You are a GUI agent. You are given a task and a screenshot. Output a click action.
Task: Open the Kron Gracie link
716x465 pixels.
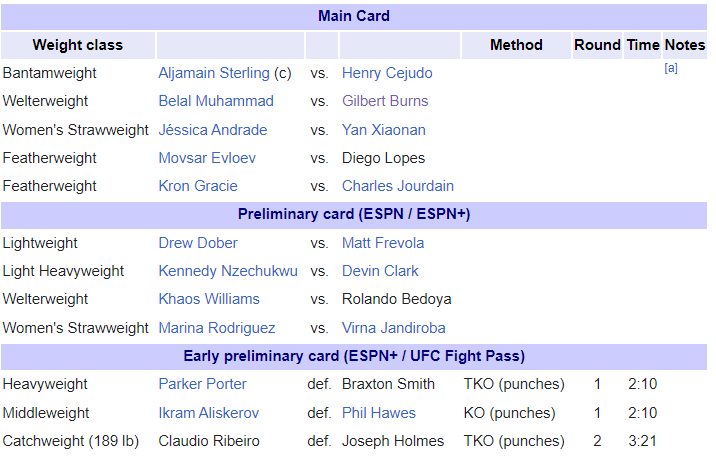pos(198,186)
